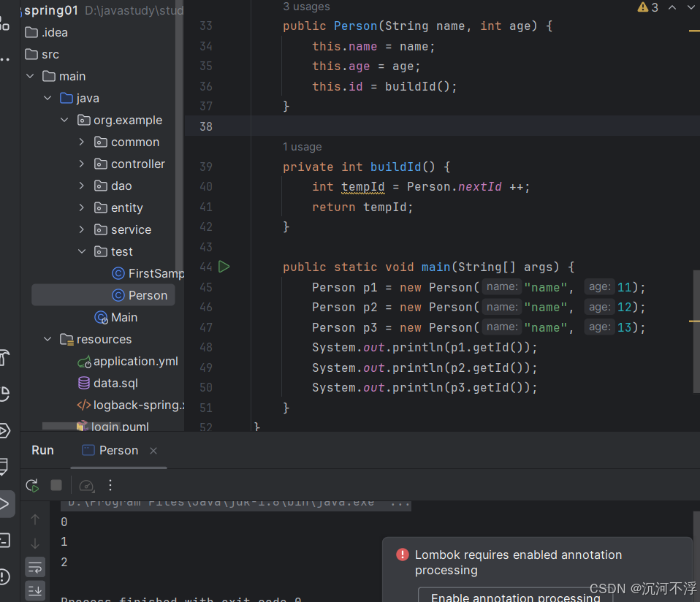Toggle soft-wrap in console
The height and width of the screenshot is (602, 700).
pos(35,568)
